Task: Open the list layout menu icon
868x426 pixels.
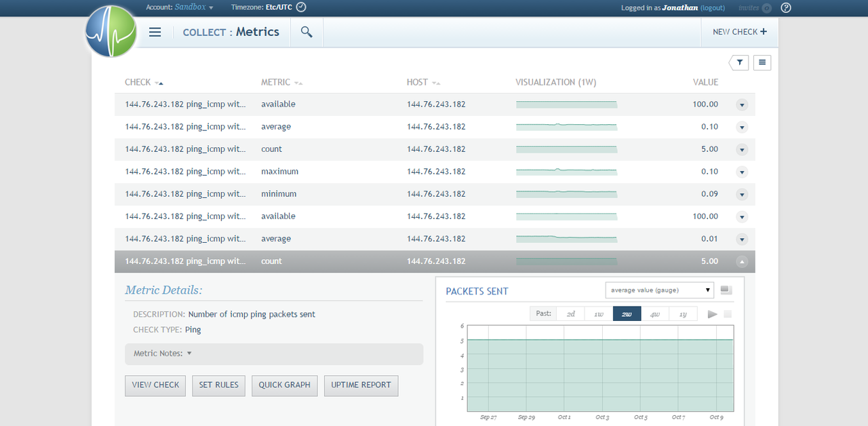Action: (762, 62)
